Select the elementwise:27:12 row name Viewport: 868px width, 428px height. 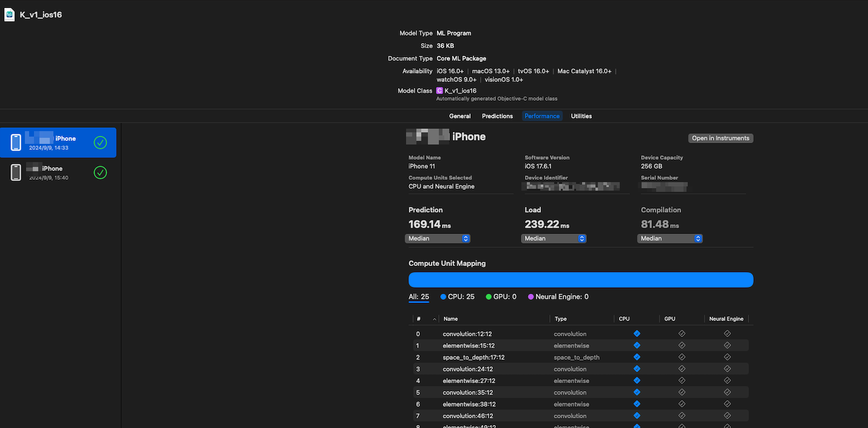469,381
